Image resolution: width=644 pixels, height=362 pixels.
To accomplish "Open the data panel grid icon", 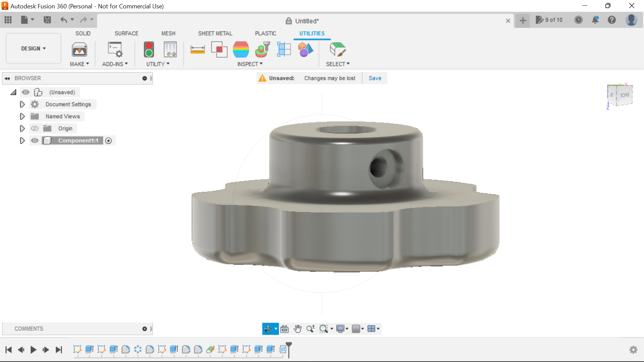I will [8, 20].
